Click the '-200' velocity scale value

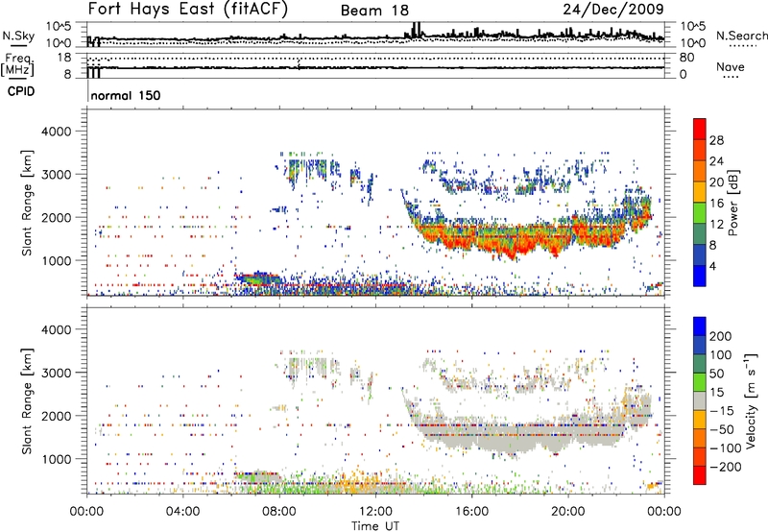point(726,467)
